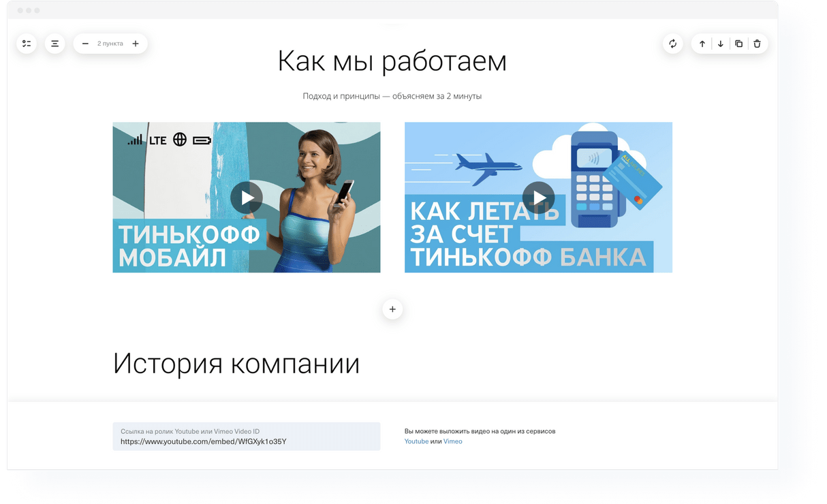
Task: Add a new block with plus button
Action: click(392, 309)
